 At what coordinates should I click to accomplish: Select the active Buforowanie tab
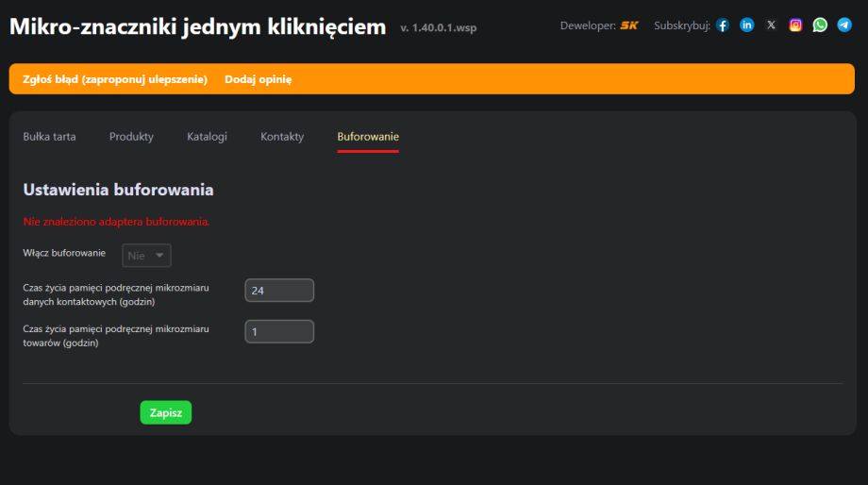(368, 137)
